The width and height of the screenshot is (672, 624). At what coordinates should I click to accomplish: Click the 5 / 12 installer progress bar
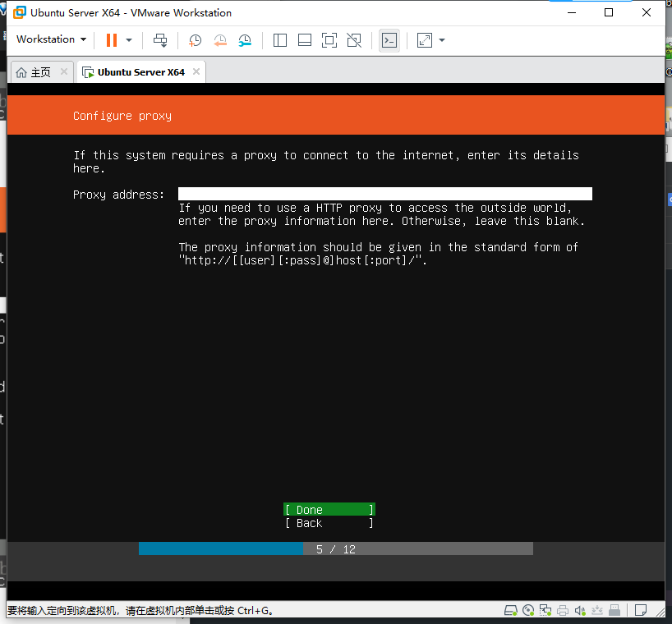335,548
